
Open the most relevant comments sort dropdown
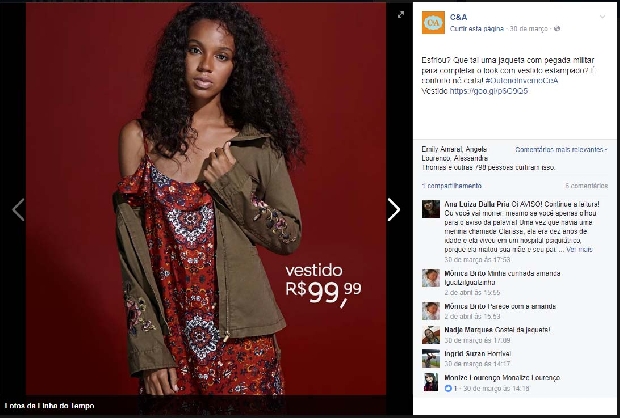(x=561, y=150)
